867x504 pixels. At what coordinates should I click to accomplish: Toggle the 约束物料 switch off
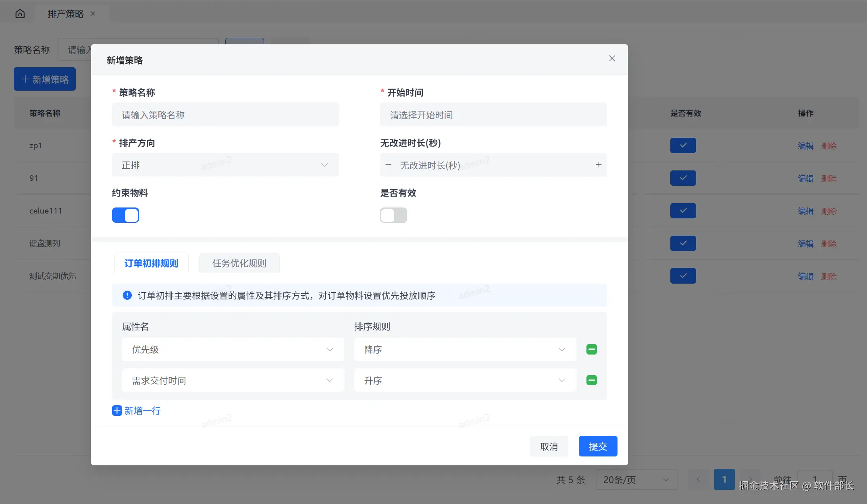[125, 215]
